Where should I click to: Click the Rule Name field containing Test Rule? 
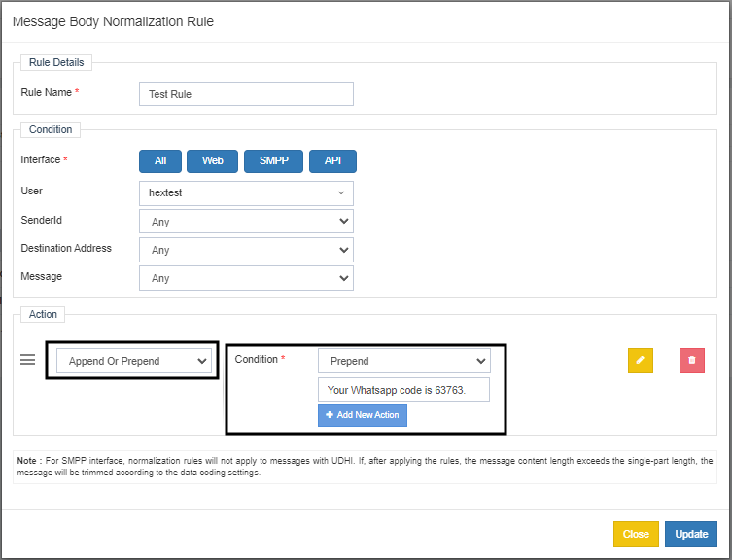246,94
